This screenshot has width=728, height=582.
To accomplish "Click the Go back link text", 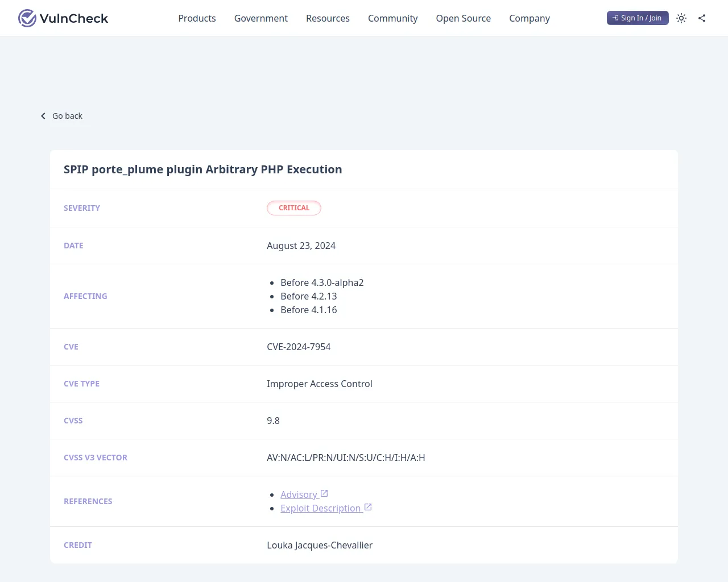I will [x=67, y=116].
